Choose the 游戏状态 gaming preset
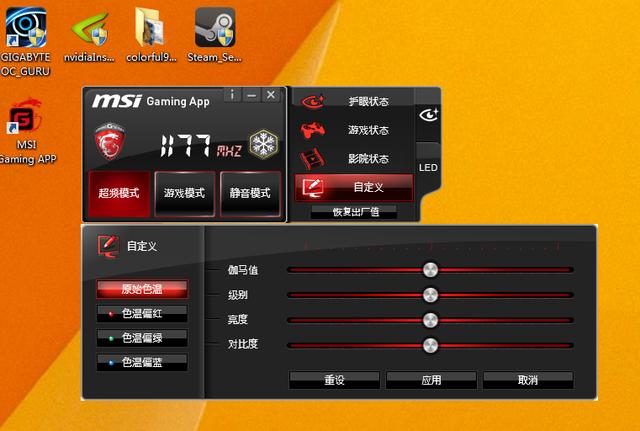Image resolution: width=640 pixels, height=431 pixels. 353,130
